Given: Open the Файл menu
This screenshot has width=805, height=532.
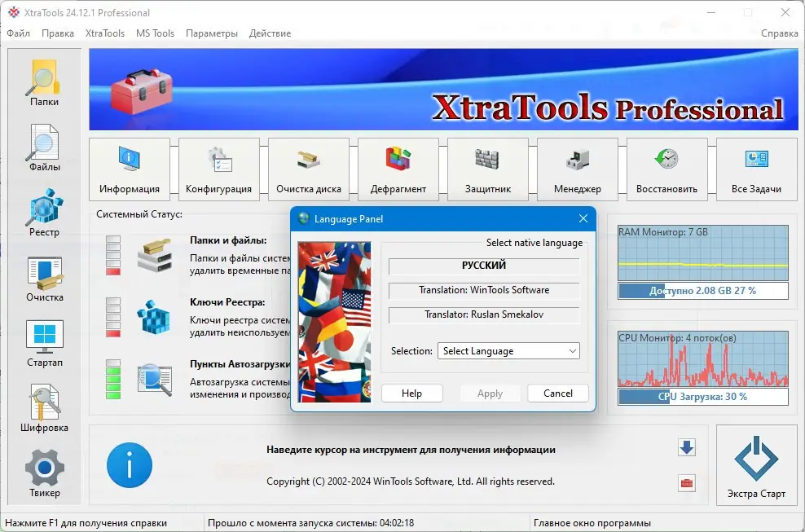Looking at the screenshot, I should (19, 33).
